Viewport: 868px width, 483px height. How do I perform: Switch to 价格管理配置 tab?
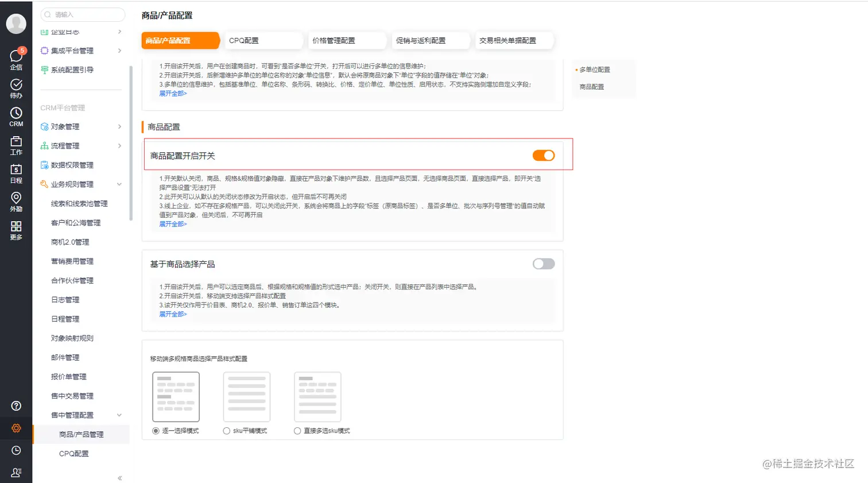(x=347, y=40)
